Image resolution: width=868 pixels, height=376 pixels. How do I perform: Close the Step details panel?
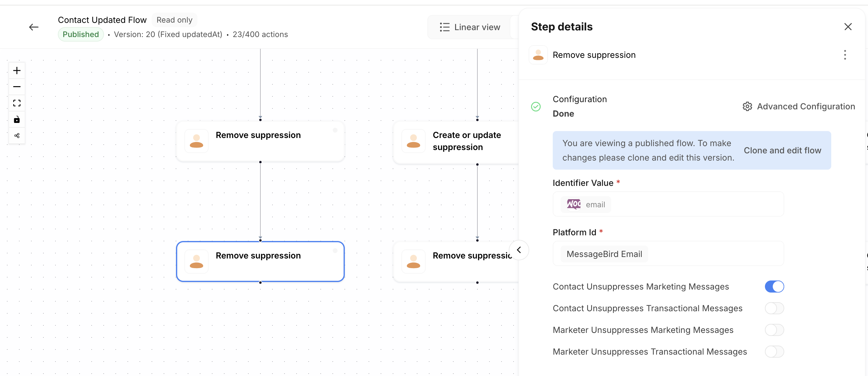click(848, 27)
